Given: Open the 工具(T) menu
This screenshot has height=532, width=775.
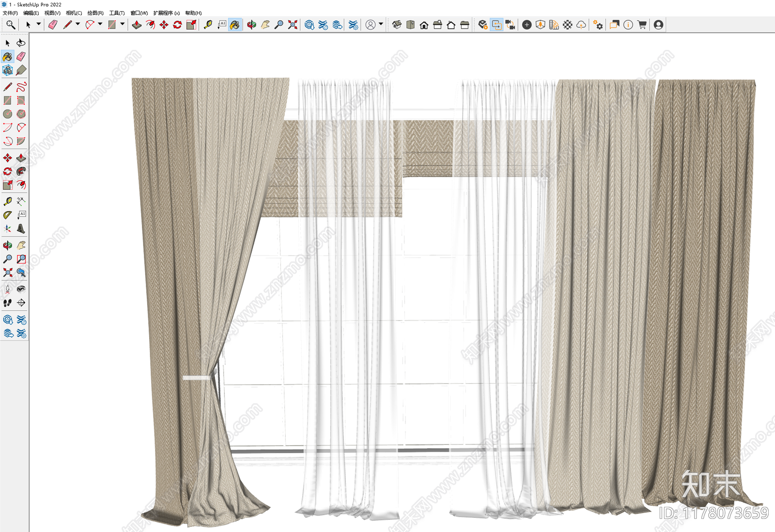Looking at the screenshot, I should (117, 13).
